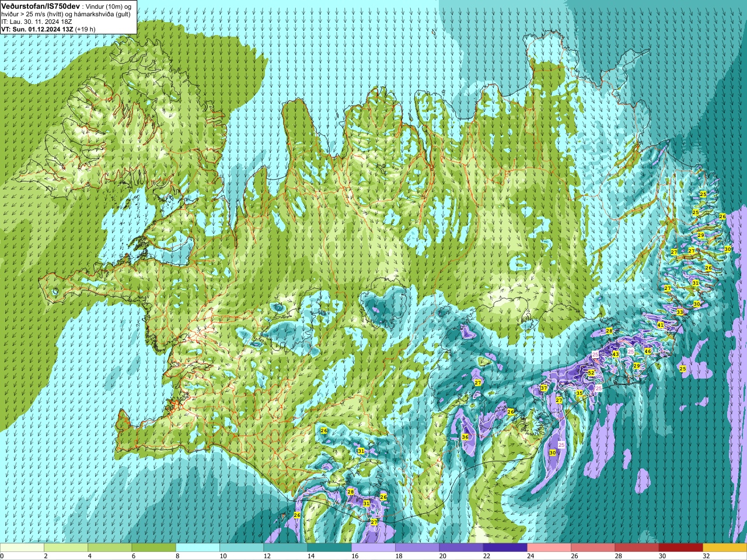Click the yellow gust label '41'
Screen dimensions: 747x560
point(661,325)
